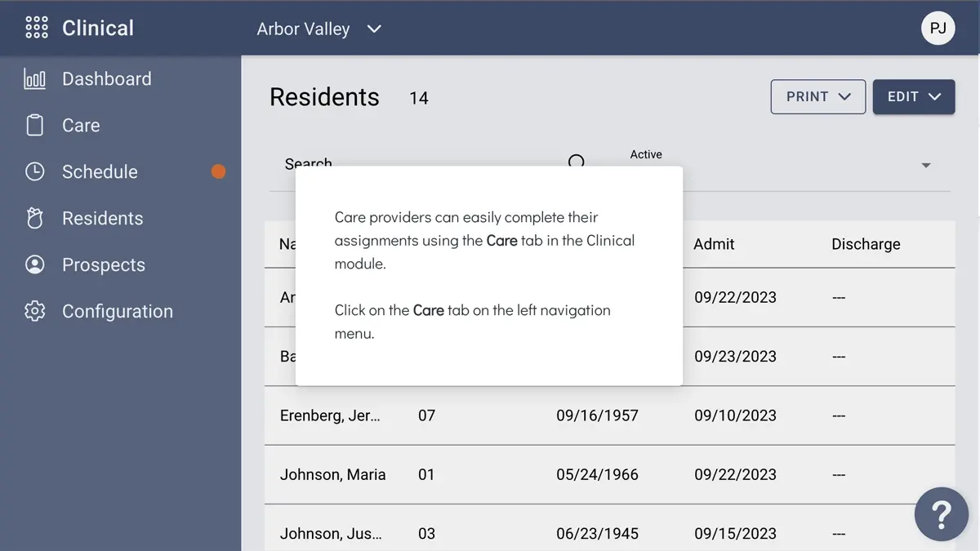
Task: Click the resident count 14
Action: 419,98
